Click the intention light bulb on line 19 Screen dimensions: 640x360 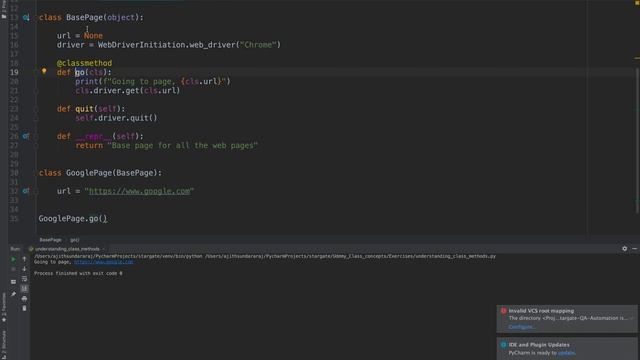(44, 71)
